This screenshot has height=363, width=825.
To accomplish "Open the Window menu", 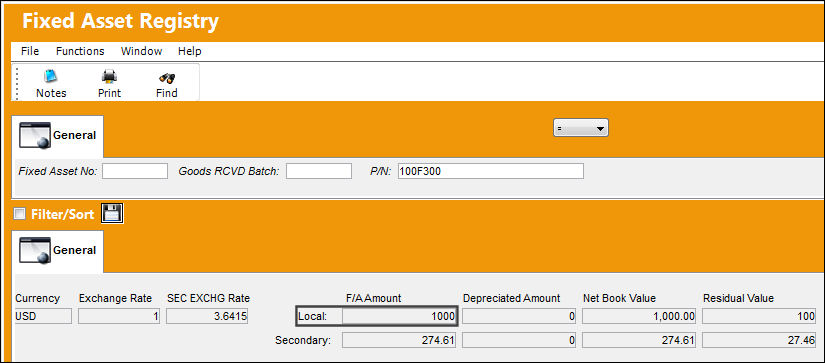I will click(x=142, y=51).
